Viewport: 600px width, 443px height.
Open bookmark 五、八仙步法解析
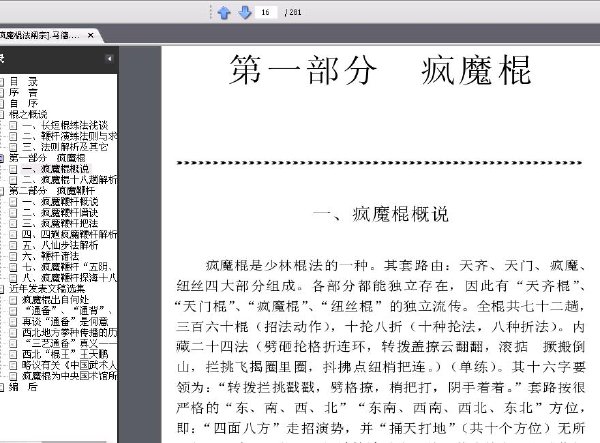pyautogui.click(x=60, y=245)
